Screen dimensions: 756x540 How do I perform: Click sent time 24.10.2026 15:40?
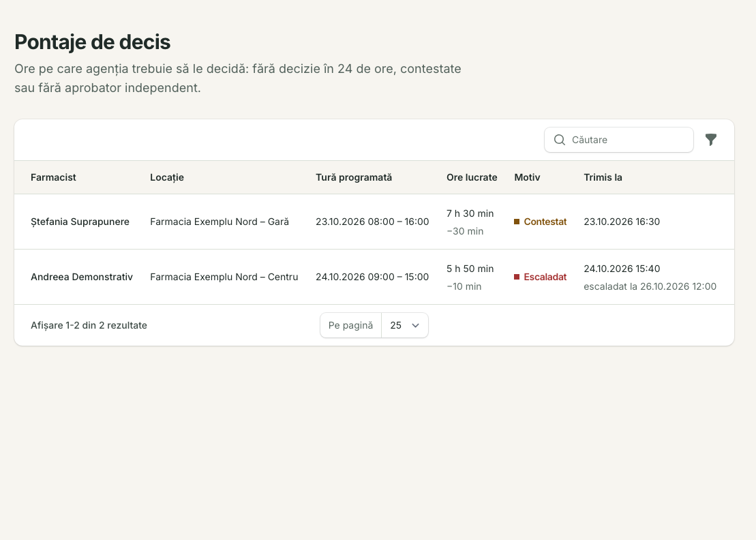click(622, 269)
